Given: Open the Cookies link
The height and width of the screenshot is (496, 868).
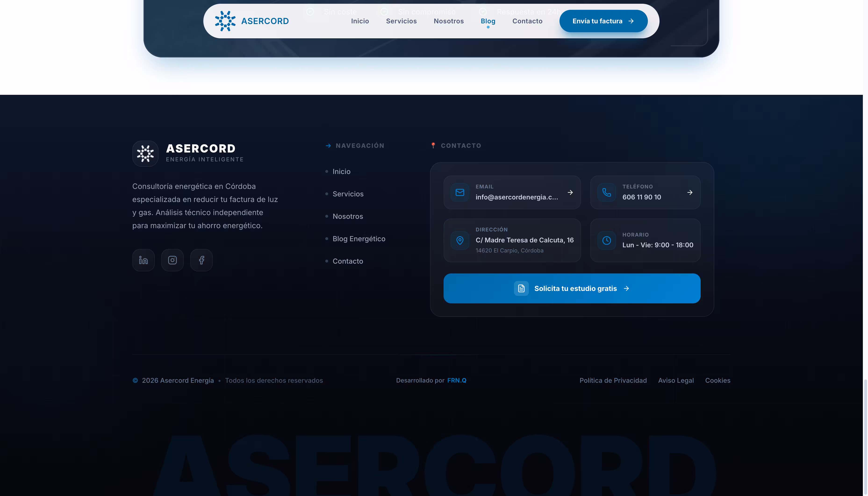Looking at the screenshot, I should tap(717, 380).
